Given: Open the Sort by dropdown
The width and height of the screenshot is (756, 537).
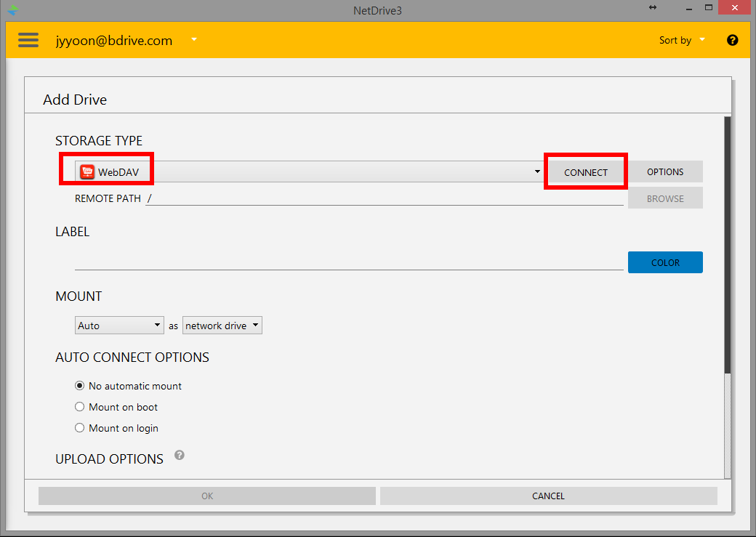Looking at the screenshot, I should [x=682, y=40].
